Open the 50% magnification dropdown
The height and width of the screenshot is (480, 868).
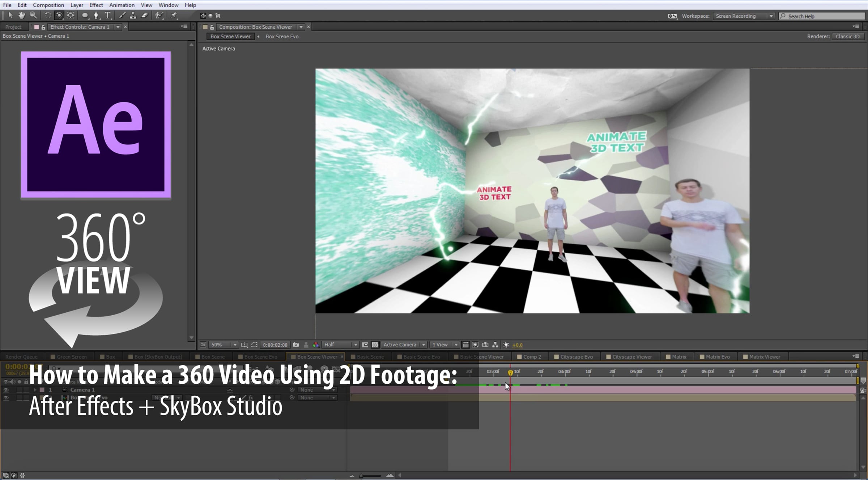223,345
